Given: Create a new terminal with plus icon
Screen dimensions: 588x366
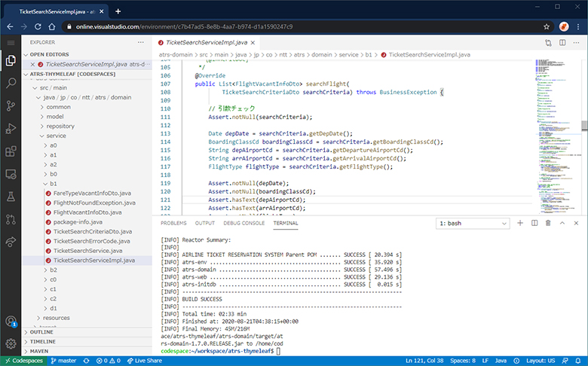Looking at the screenshot, I should (520, 223).
